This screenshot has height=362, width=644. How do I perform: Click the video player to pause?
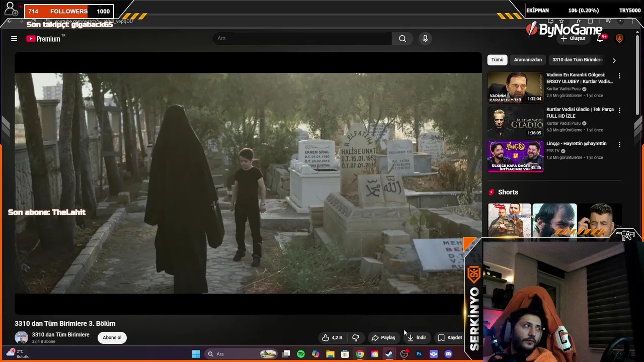pos(248,183)
